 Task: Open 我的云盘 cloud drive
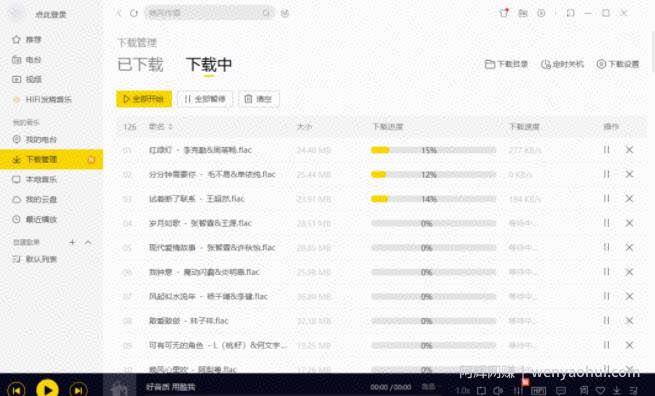35,200
